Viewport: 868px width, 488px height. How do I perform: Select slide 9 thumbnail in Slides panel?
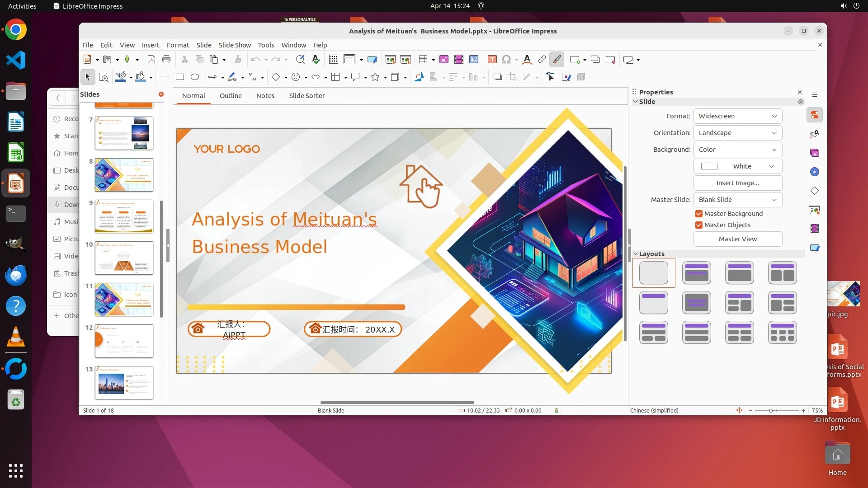click(x=124, y=216)
